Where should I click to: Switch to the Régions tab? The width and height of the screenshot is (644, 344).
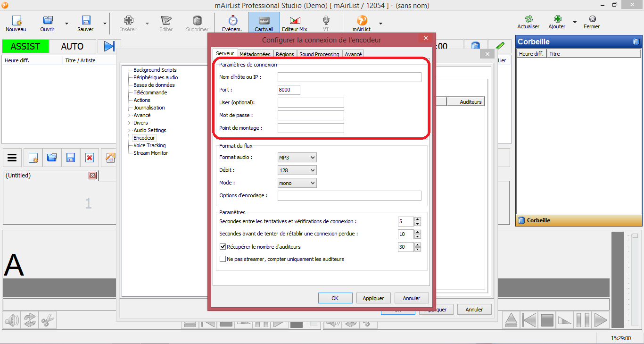[285, 54]
